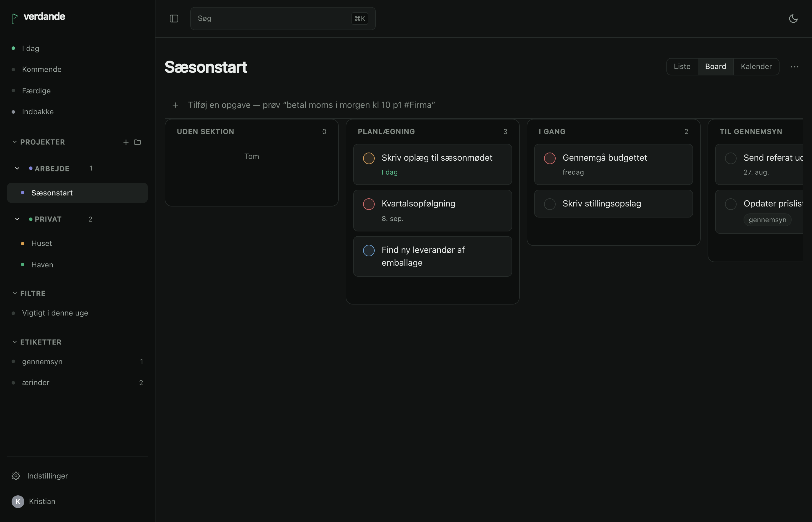Click the plus icon before Tilføj en opgave

(175, 105)
